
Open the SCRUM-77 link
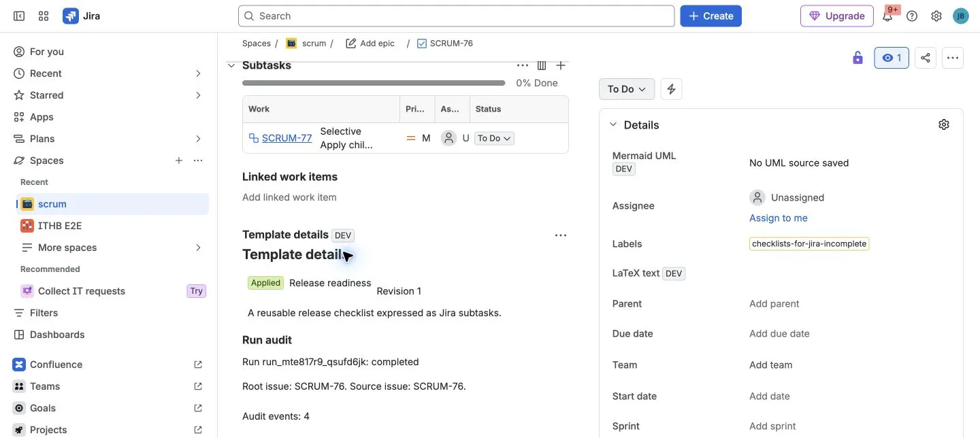tap(287, 138)
